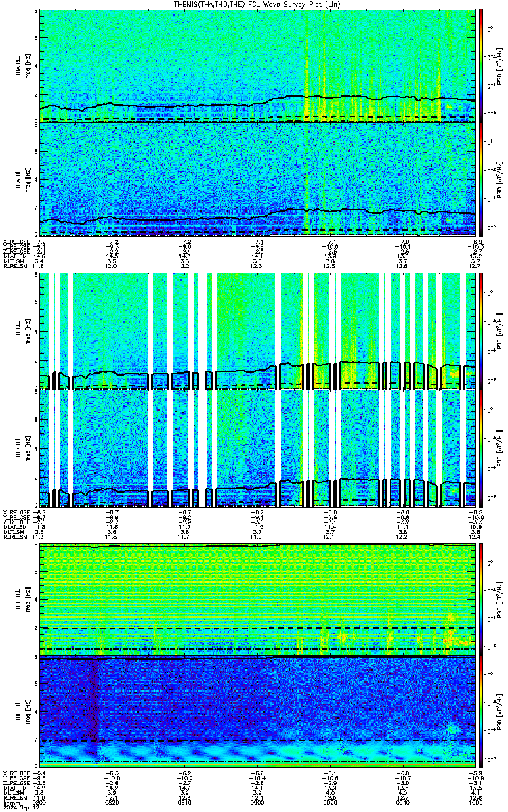Click the color bar beside THA B-perpendicular panel
This screenshot has height=812, width=508.
point(482,66)
